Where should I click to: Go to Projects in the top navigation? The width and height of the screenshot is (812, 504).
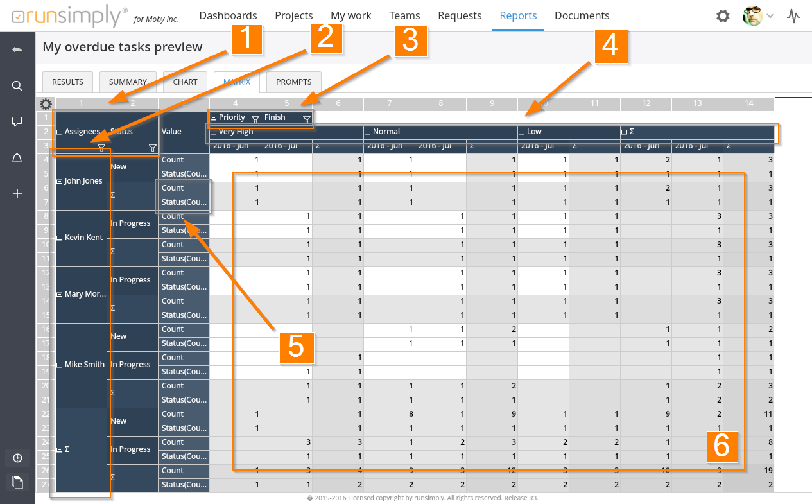[x=293, y=15]
